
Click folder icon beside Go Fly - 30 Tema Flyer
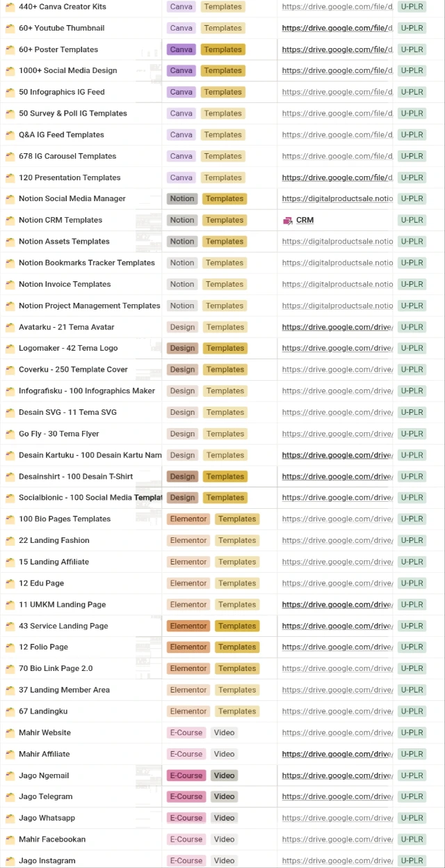coord(10,434)
